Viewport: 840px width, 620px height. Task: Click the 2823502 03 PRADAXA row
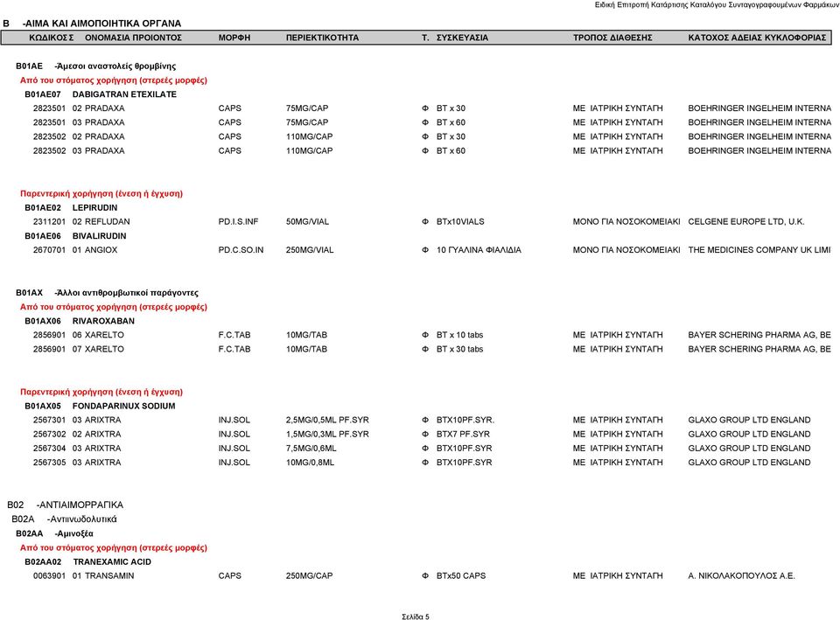point(432,150)
